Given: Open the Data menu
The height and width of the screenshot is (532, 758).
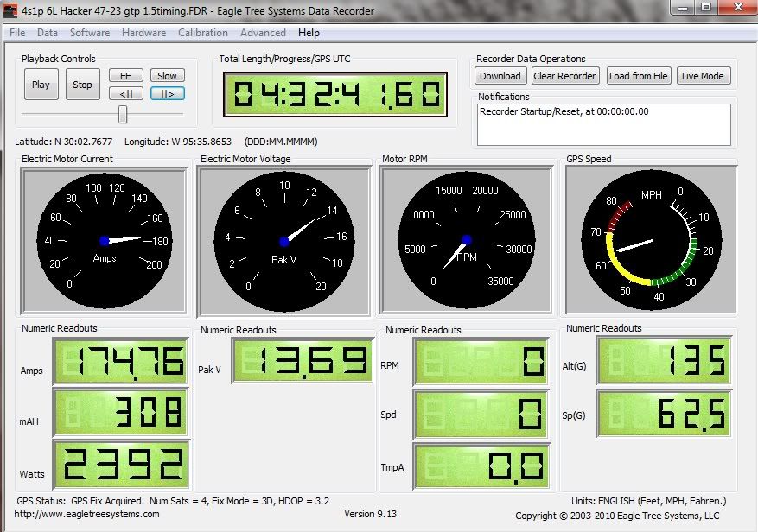Looking at the screenshot, I should tap(48, 33).
